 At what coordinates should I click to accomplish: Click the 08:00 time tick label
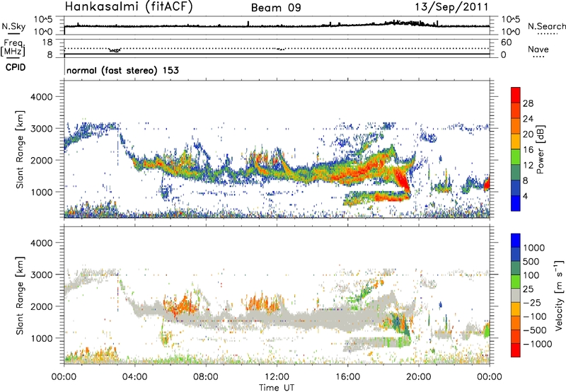click(205, 377)
